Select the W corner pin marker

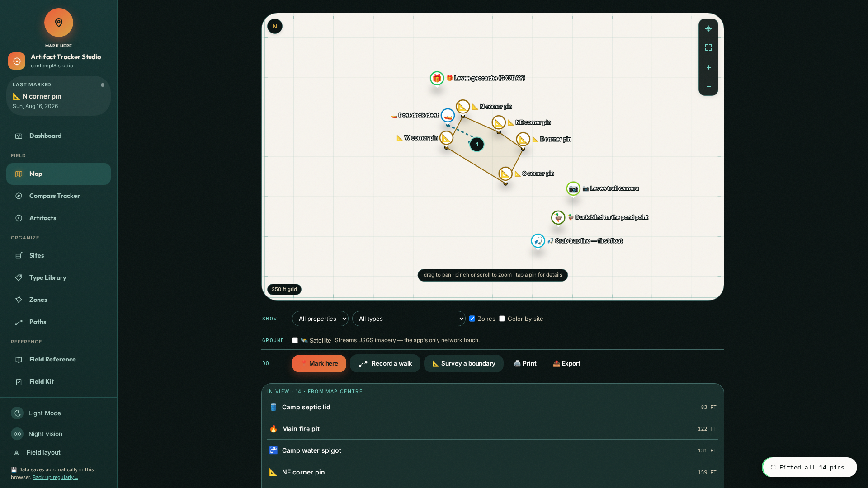pyautogui.click(x=446, y=138)
